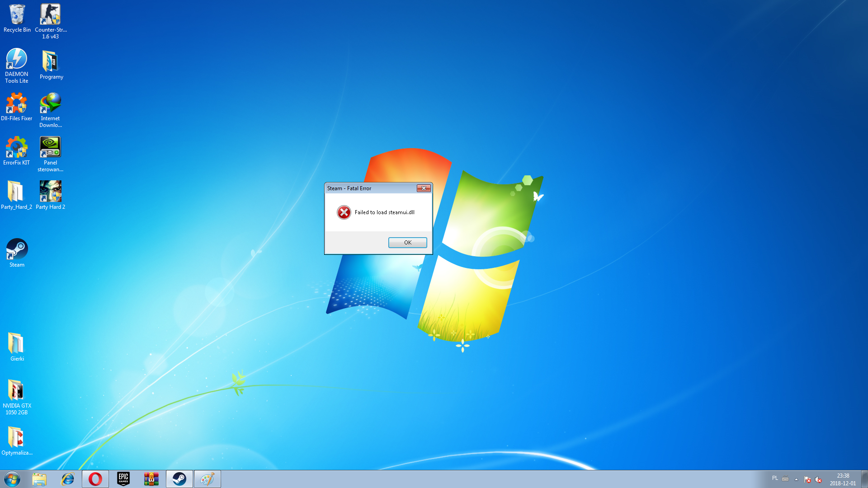Select the Programy folder icon
The height and width of the screenshot is (488, 868).
point(51,62)
